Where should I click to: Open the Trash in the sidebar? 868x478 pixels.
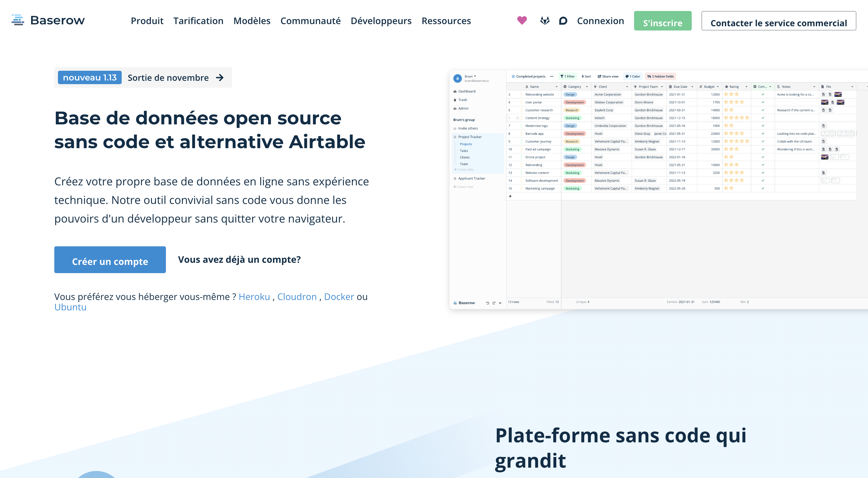pyautogui.click(x=463, y=100)
